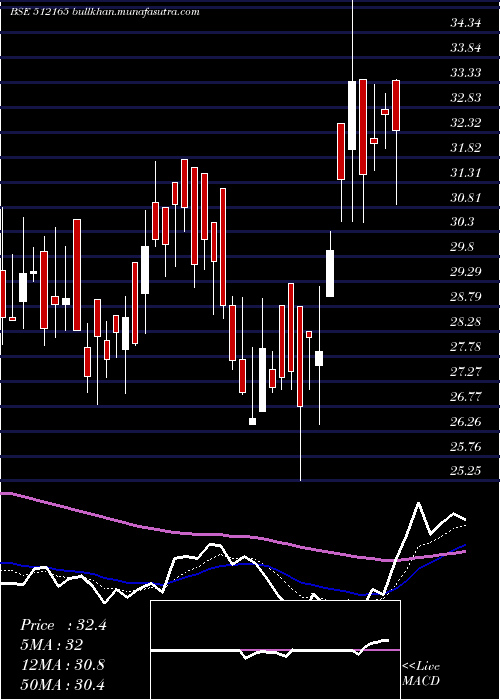The image size is (500, 700).
Task: Click the small white candle near 26.26
Action: 253,421
